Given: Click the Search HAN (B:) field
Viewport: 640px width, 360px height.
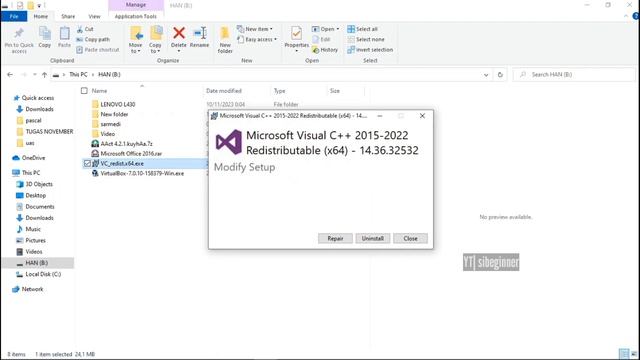Looking at the screenshot, I should click(x=573, y=75).
